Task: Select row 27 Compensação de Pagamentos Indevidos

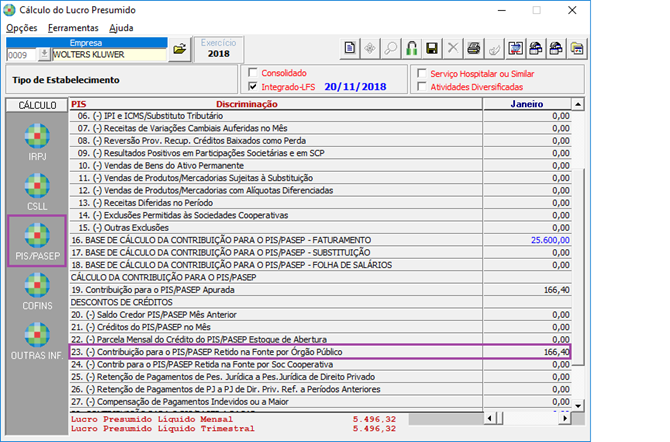Action: (320, 401)
